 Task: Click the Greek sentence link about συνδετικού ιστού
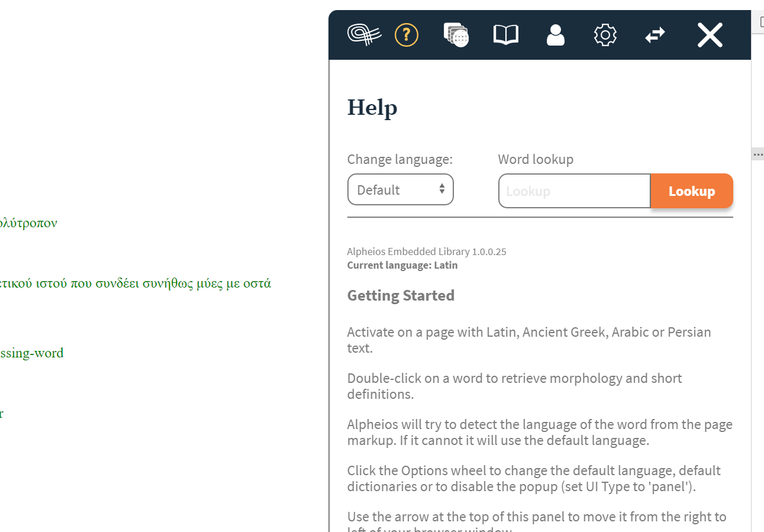(136, 283)
